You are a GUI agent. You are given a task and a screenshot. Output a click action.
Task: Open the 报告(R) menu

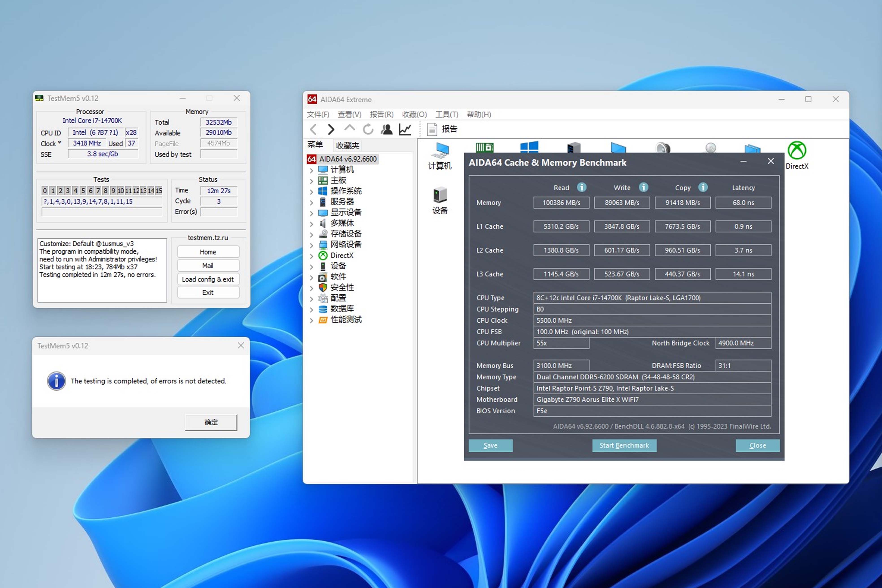[x=381, y=114]
